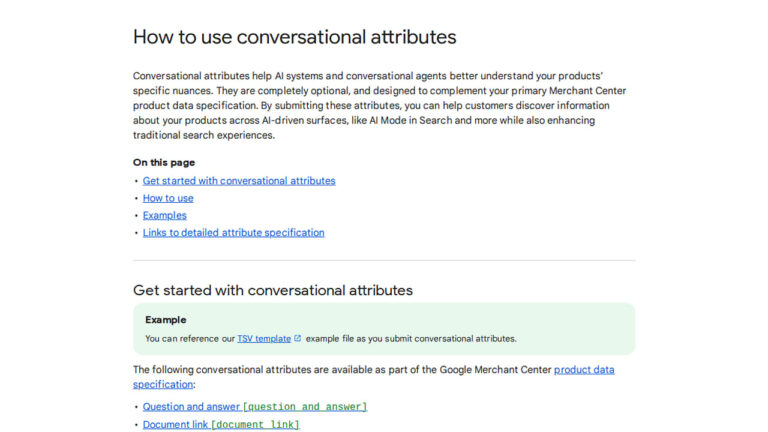The image size is (768, 432).
Task: Click external-link icon beside TSV template
Action: click(297, 338)
